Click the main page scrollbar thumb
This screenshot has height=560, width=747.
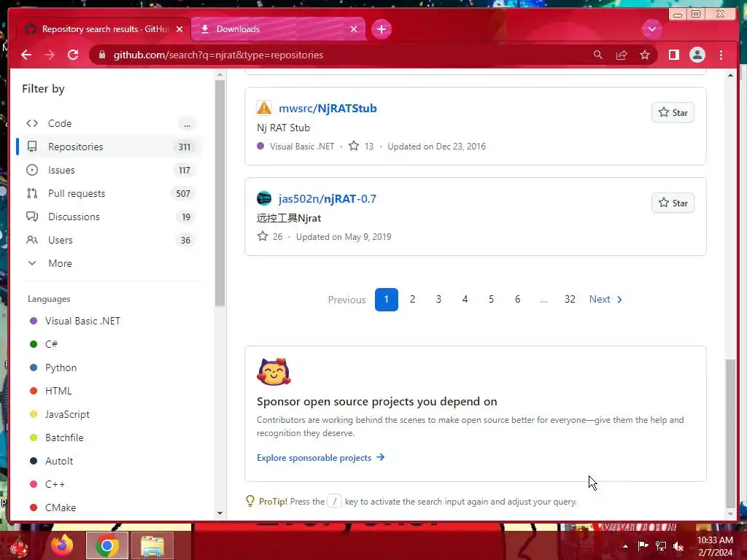coord(730,433)
